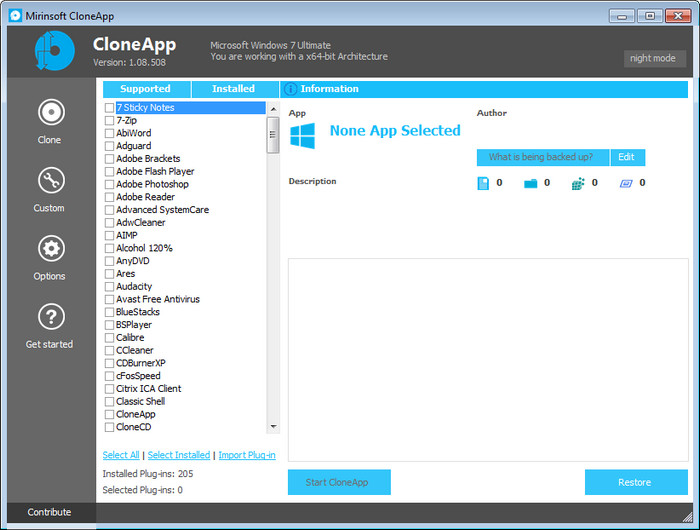700x530 pixels.
Task: Check the AIMP checkbox
Action: pos(109,235)
